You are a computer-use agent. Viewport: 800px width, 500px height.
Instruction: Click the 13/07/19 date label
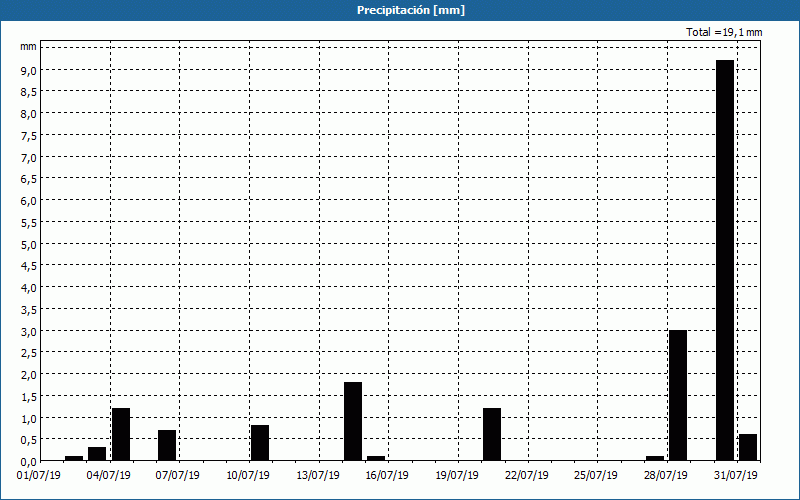[x=318, y=476]
